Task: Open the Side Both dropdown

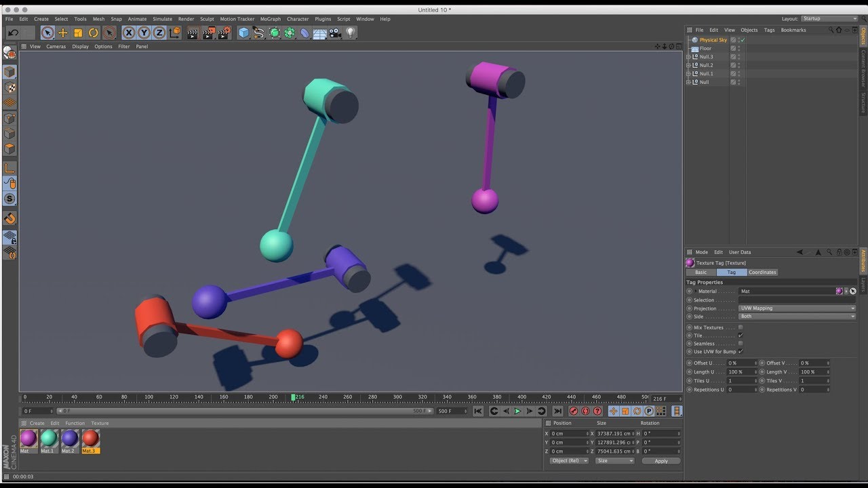Action: (x=797, y=317)
